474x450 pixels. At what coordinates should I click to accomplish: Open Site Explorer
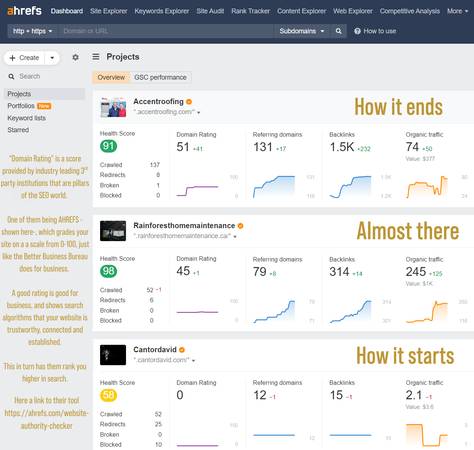coord(109,11)
